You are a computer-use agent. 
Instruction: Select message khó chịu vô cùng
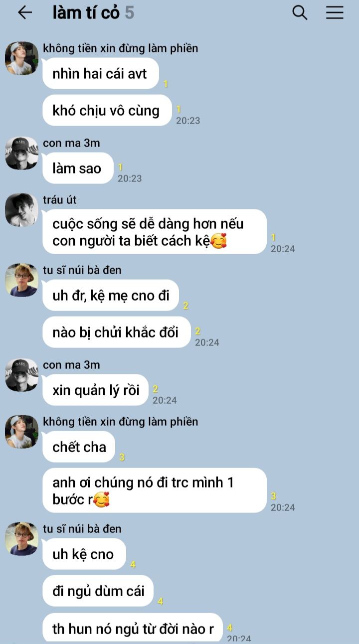pyautogui.click(x=107, y=110)
